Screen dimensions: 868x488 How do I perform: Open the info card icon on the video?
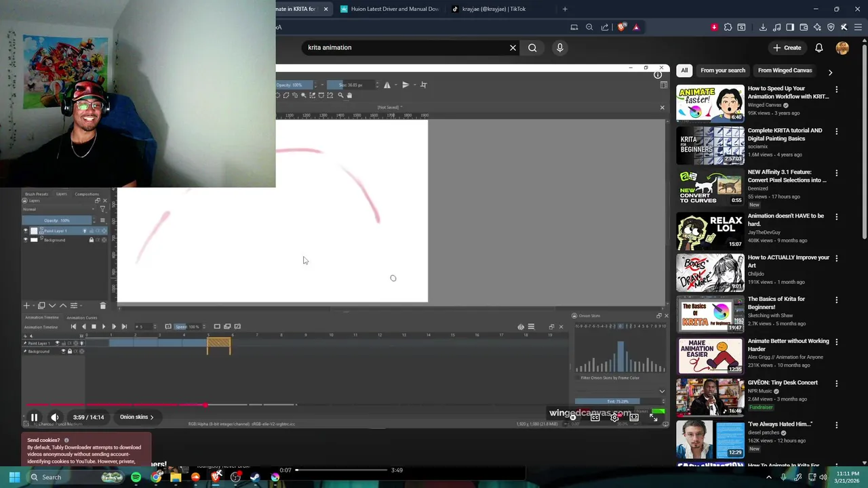658,75
